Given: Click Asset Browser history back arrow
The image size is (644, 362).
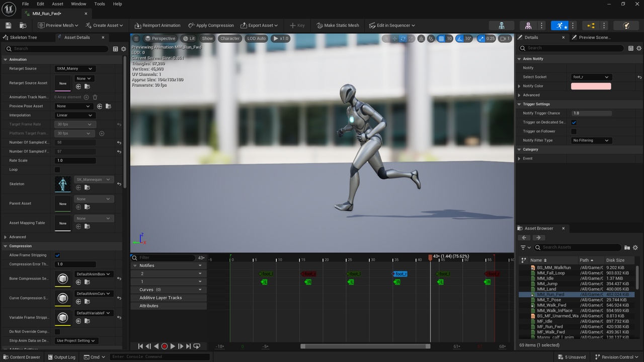Looking at the screenshot, I should point(524,238).
